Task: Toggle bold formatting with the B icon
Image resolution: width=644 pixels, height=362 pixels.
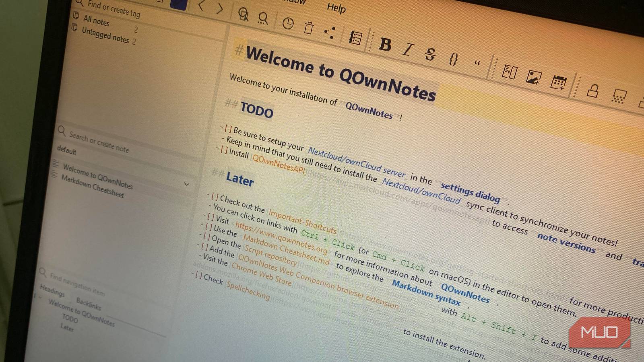Action: click(385, 44)
